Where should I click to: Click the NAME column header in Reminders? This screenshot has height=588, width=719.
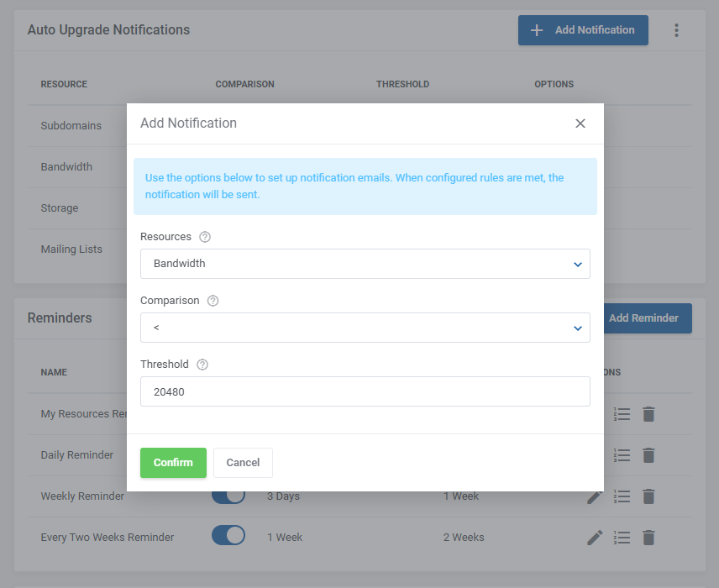54,372
